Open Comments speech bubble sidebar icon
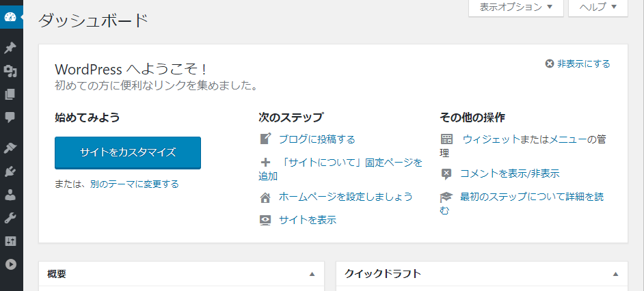Screen dimensions: 644x291 click(x=10, y=117)
